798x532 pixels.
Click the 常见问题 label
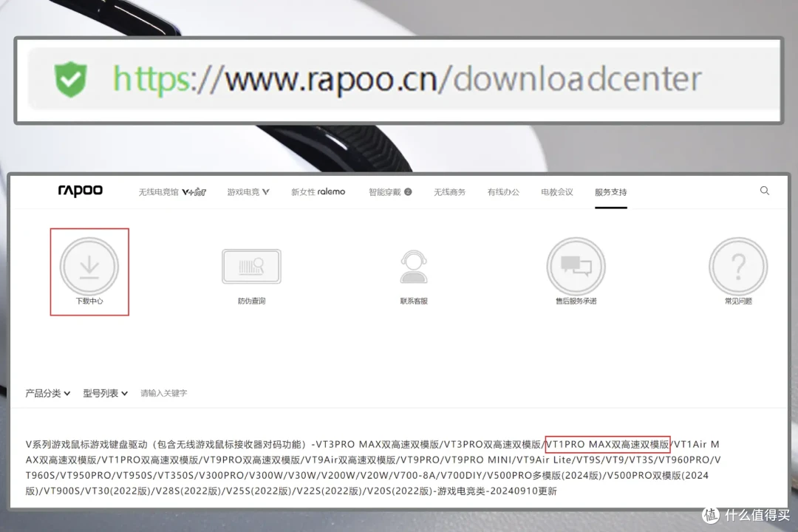click(x=738, y=301)
